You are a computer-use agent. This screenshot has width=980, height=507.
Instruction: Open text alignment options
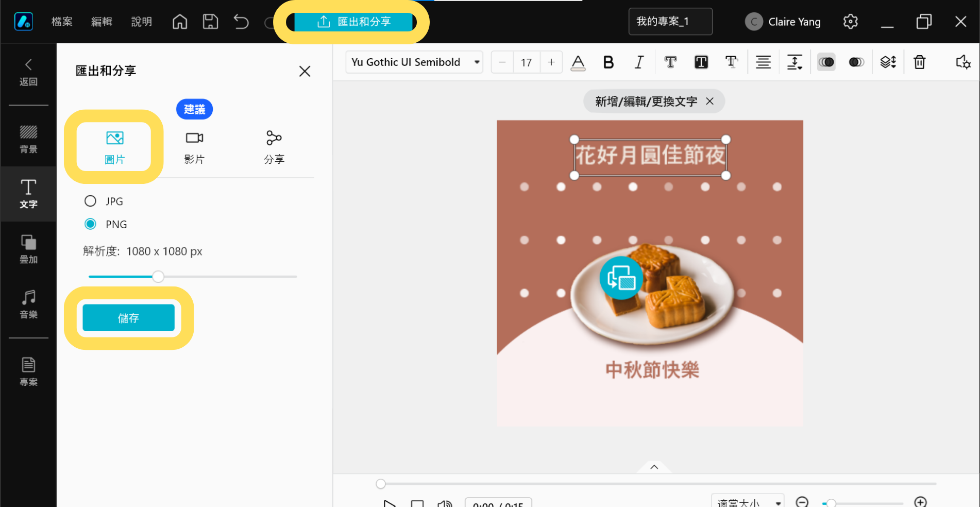tap(763, 62)
